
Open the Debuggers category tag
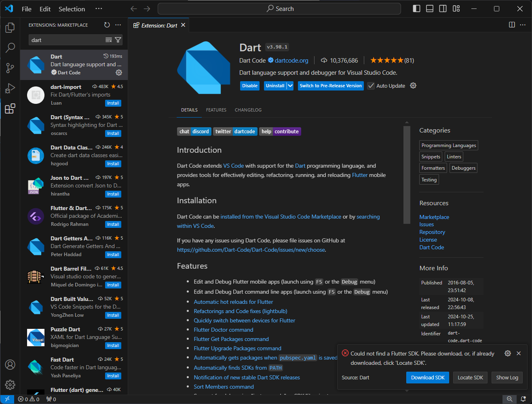[x=463, y=168]
